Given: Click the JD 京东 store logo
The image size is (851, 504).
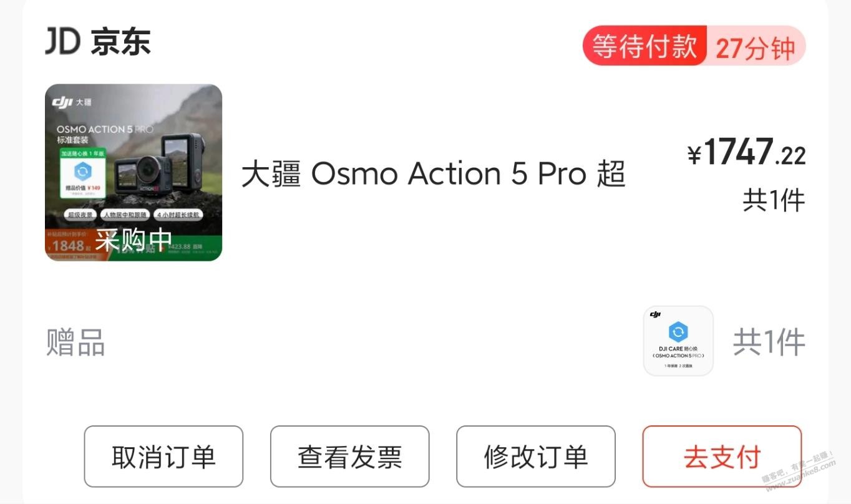Looking at the screenshot, I should pyautogui.click(x=98, y=42).
